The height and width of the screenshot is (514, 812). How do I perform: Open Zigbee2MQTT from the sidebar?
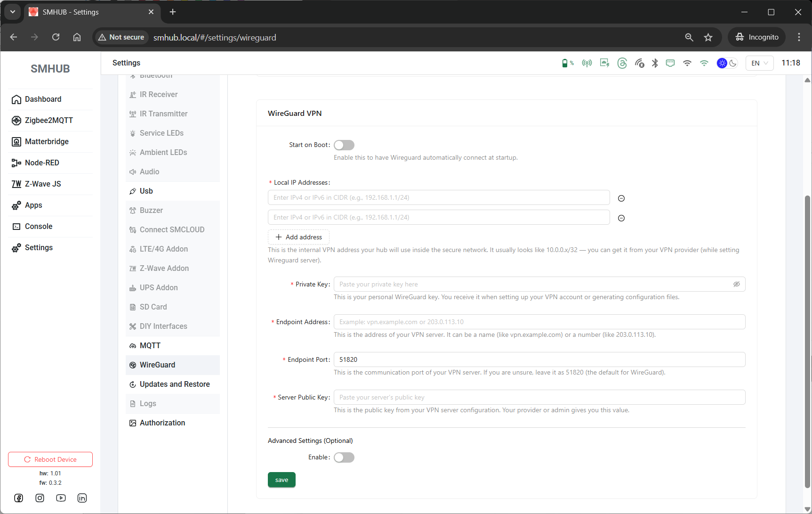[48, 120]
